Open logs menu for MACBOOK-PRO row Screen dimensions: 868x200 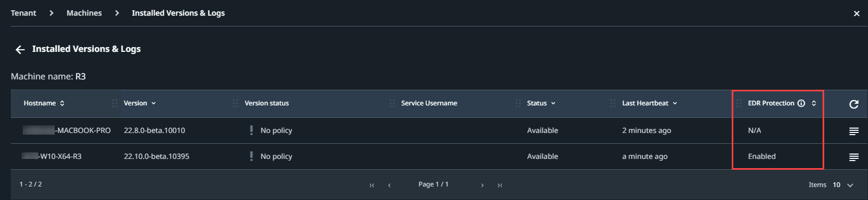854,131
